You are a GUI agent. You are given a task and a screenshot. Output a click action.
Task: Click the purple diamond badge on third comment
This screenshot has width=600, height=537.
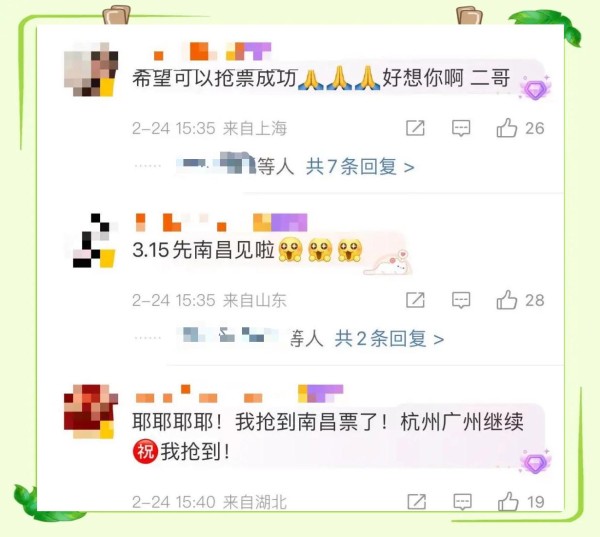click(x=535, y=461)
